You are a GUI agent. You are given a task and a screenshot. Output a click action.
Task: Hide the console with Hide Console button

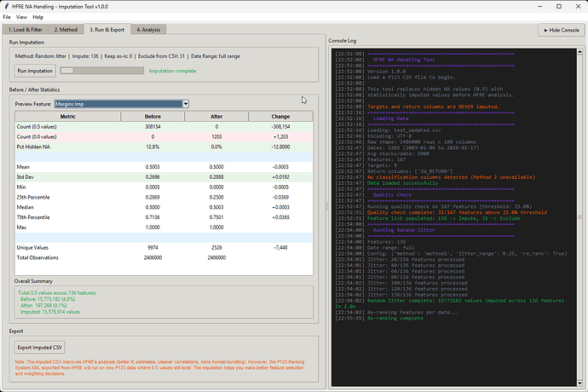pos(560,30)
